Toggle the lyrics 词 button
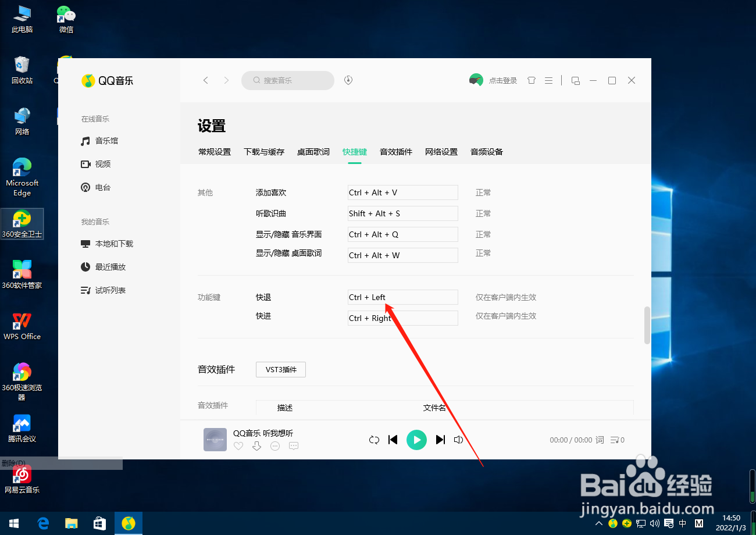 coord(600,440)
